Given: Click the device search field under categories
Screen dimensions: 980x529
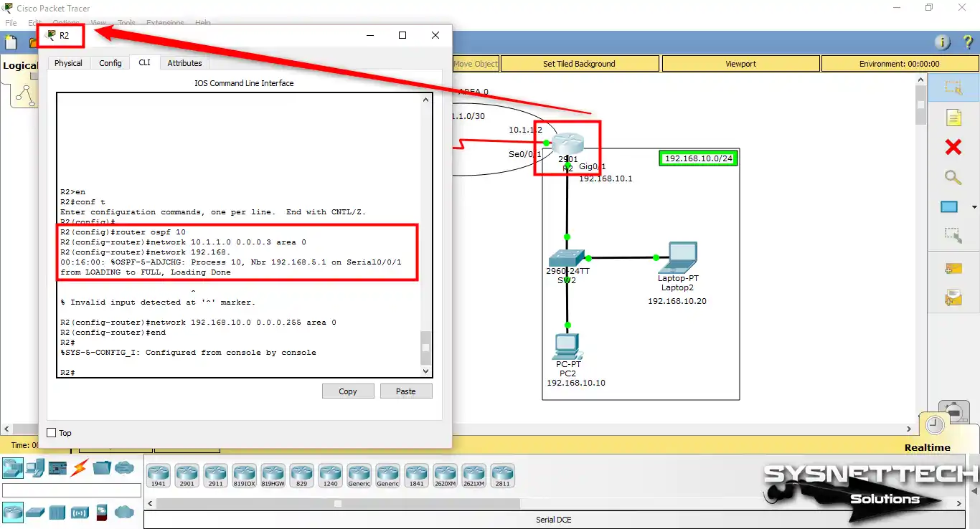Looking at the screenshot, I should point(72,490).
